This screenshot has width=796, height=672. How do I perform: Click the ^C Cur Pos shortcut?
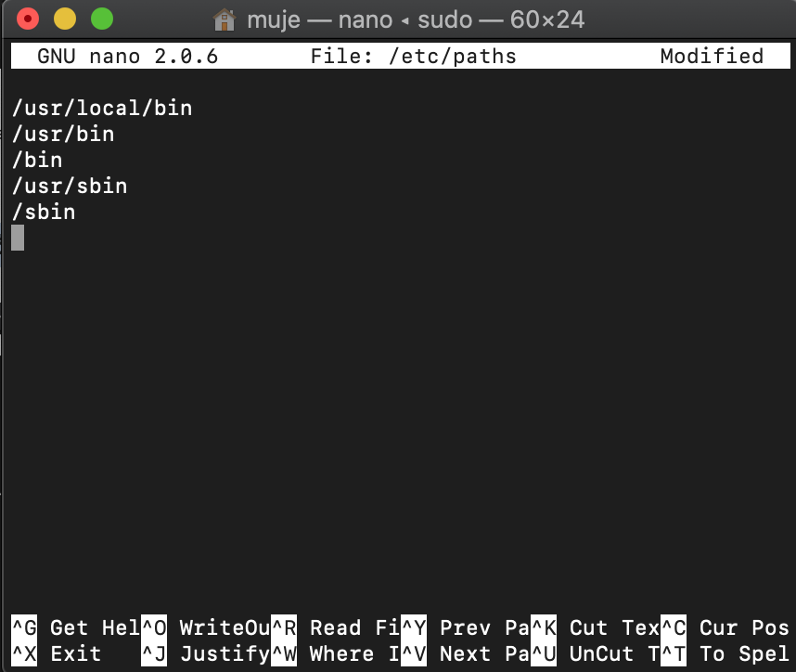pyautogui.click(x=725, y=627)
